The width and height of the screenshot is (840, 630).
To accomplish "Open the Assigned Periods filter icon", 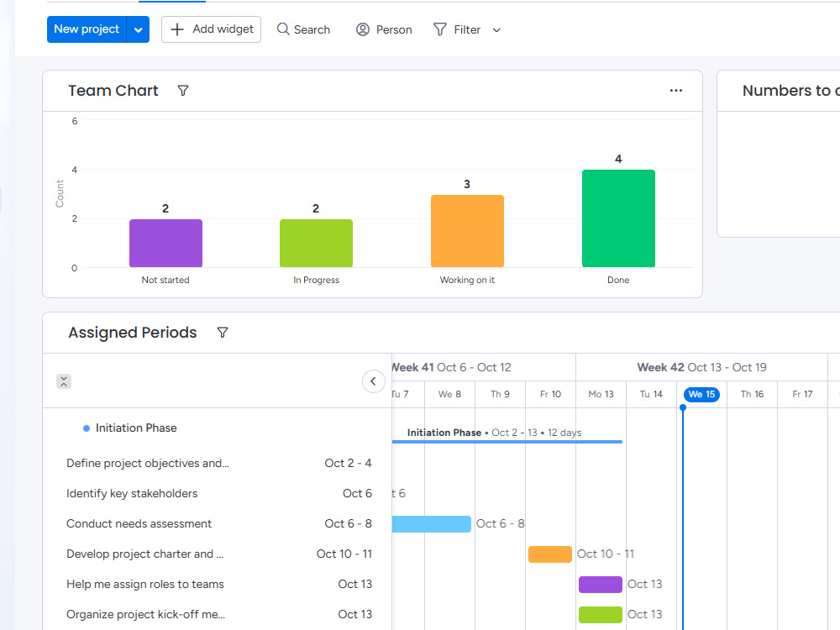I will click(x=223, y=333).
